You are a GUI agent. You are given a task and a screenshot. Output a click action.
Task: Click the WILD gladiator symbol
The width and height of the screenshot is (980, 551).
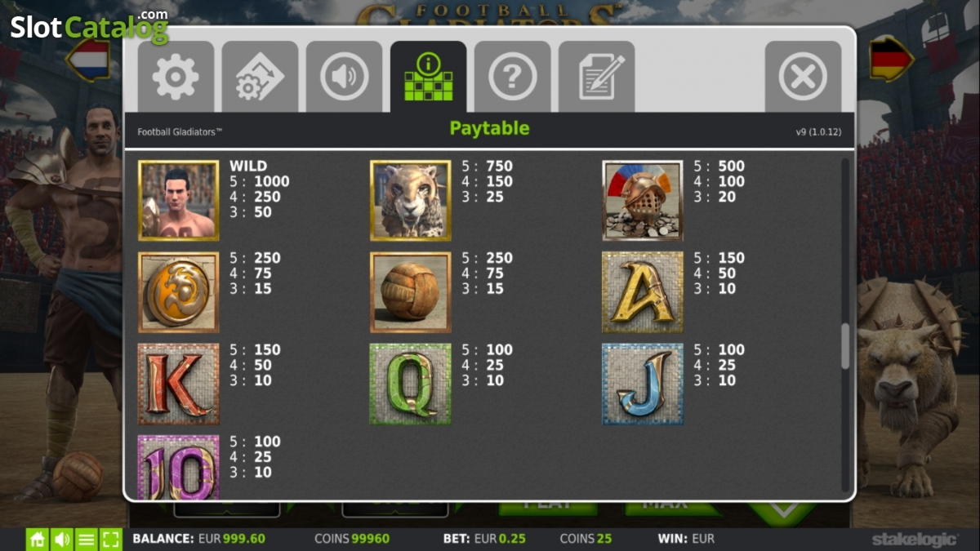click(179, 201)
